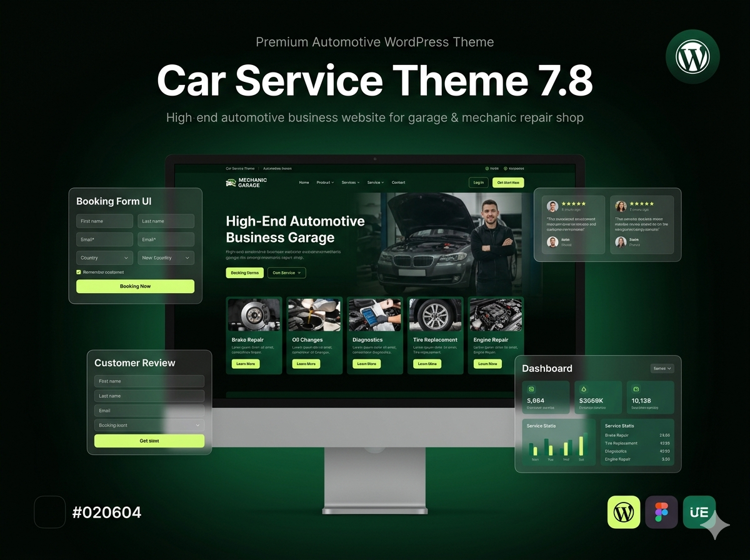The image size is (750, 560).
Task: Click right review's bottom author avatar
Action: [621, 242]
